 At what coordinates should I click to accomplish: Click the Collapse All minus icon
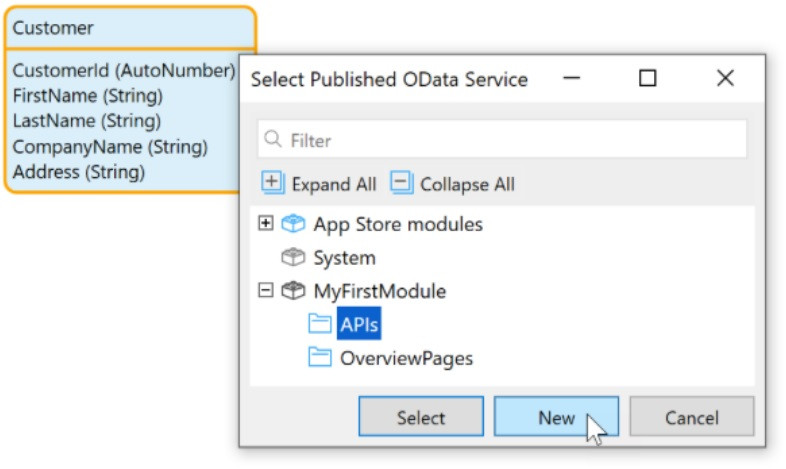click(x=401, y=183)
